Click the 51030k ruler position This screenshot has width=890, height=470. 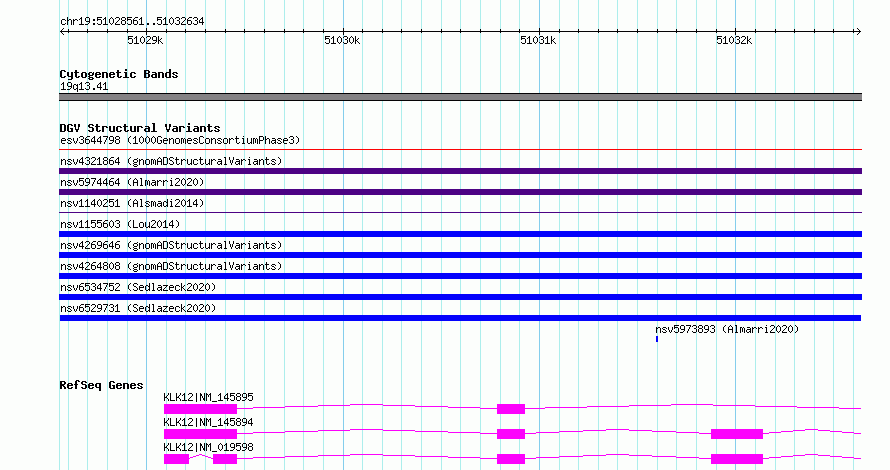click(x=342, y=40)
